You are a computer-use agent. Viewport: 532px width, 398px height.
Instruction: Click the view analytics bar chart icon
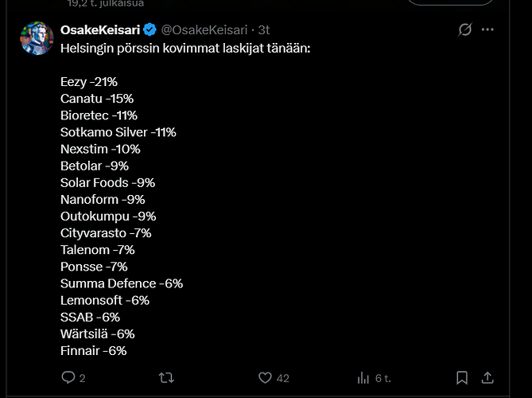pyautogui.click(x=363, y=377)
